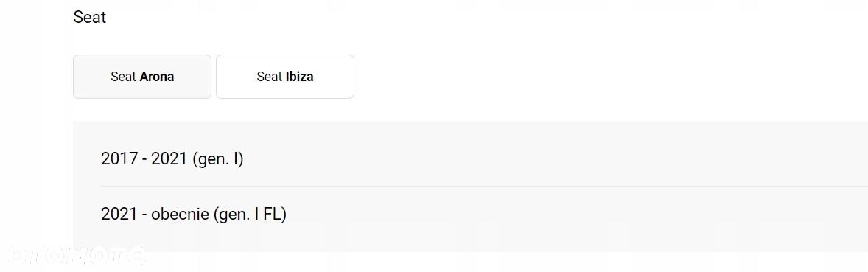This screenshot has height=272, width=868.
Task: Choose the generation labeled gen. I
Action: point(218,159)
